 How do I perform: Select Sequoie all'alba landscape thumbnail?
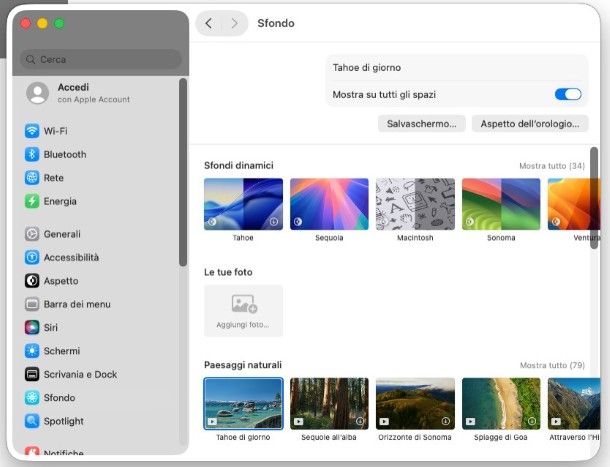click(329, 404)
